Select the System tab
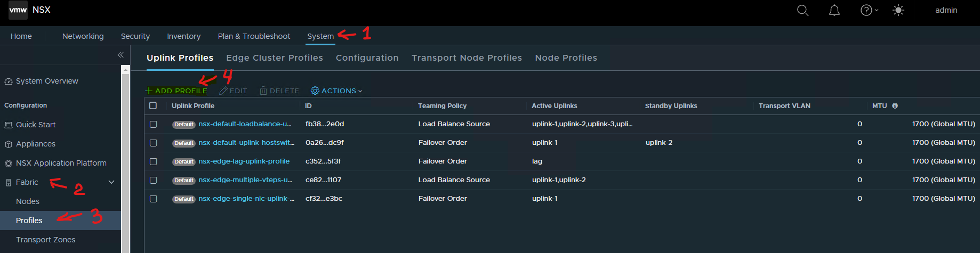Viewport: 980px width, 253px height. coord(320,36)
